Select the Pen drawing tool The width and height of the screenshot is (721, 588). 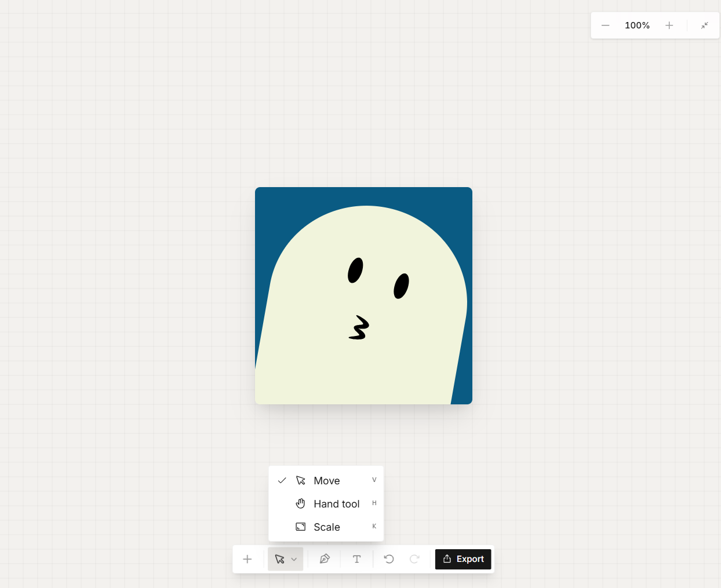325,559
